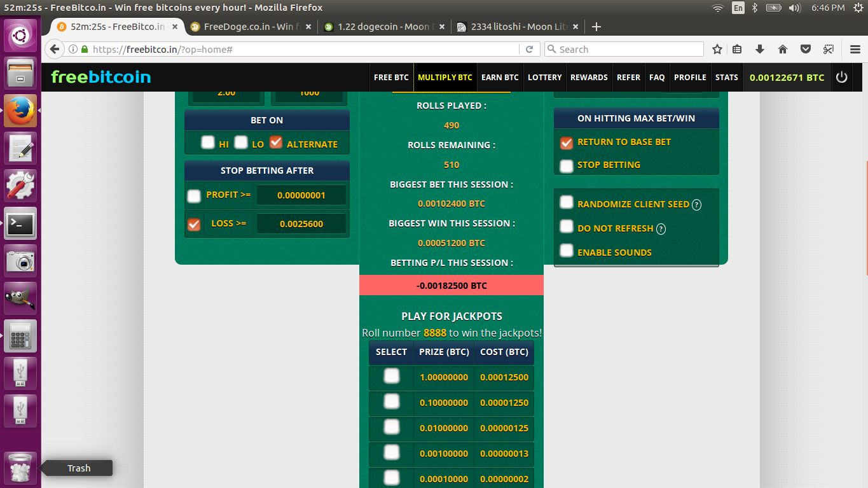
Task: Open FREE BTC page
Action: [391, 77]
